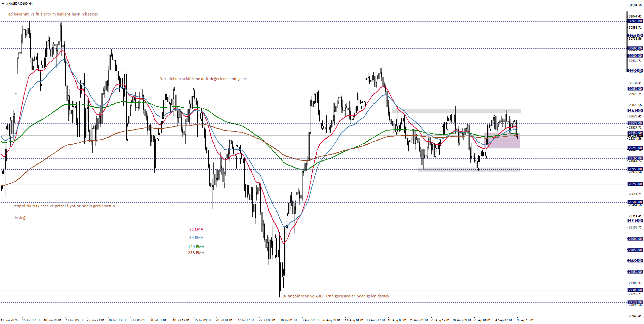The width and height of the screenshot is (644, 324).
Task: Click the 29240.00 price level label
Action: (x=635, y=148)
